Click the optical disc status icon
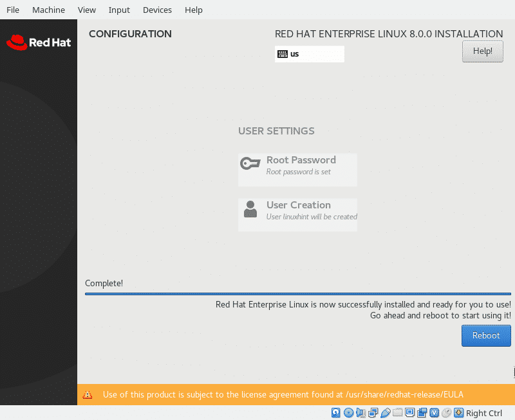Screen dimensions: 515x420 pos(348,412)
